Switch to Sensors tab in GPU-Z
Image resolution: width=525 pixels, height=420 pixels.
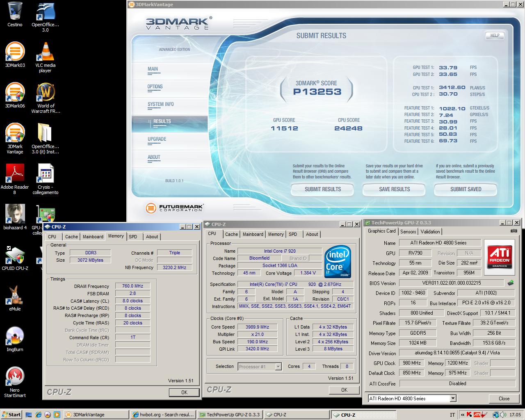(x=408, y=231)
